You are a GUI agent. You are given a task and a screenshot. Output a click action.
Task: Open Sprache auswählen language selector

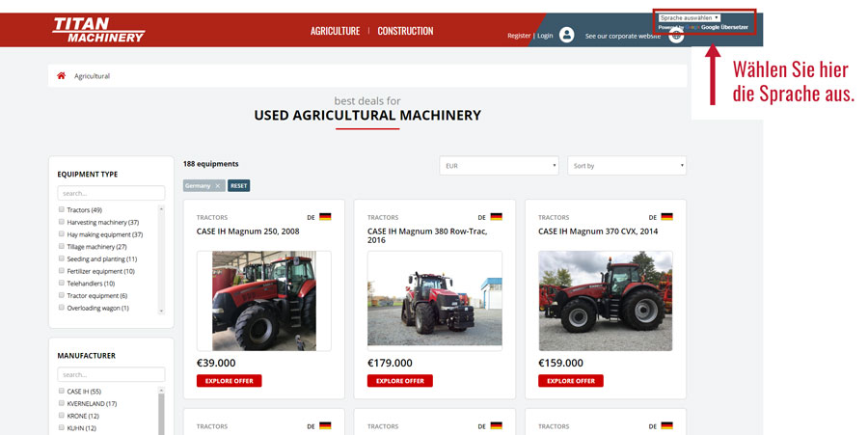[x=690, y=17]
